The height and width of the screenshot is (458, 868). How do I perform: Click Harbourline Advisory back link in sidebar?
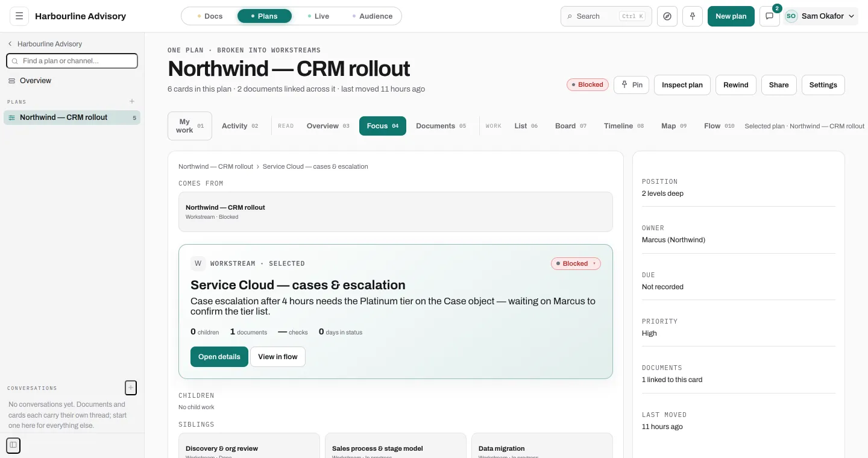pyautogui.click(x=49, y=44)
